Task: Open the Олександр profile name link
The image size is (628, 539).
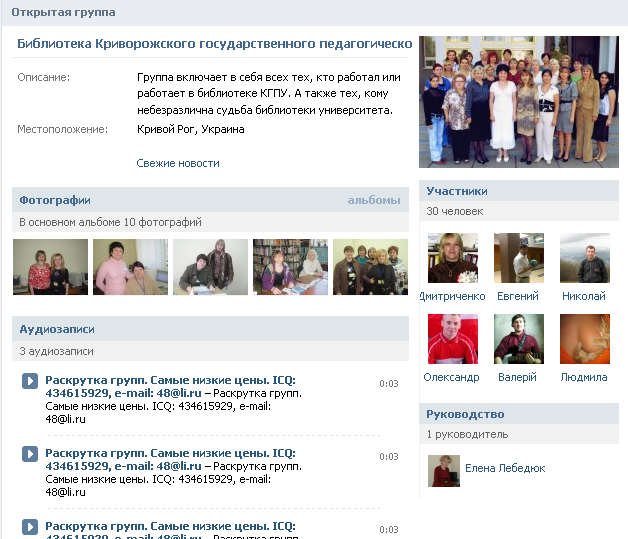Action: 451,377
